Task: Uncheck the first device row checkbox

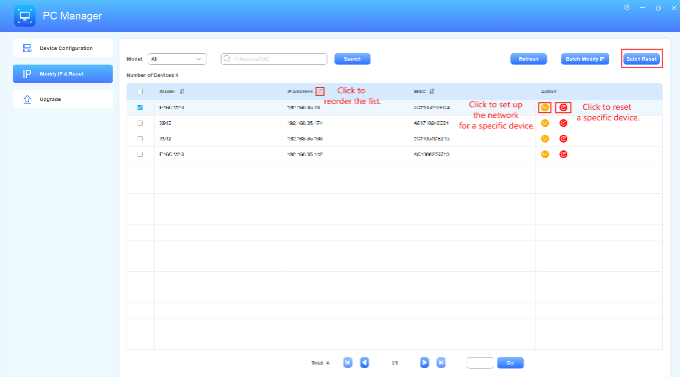Action: pyautogui.click(x=140, y=107)
